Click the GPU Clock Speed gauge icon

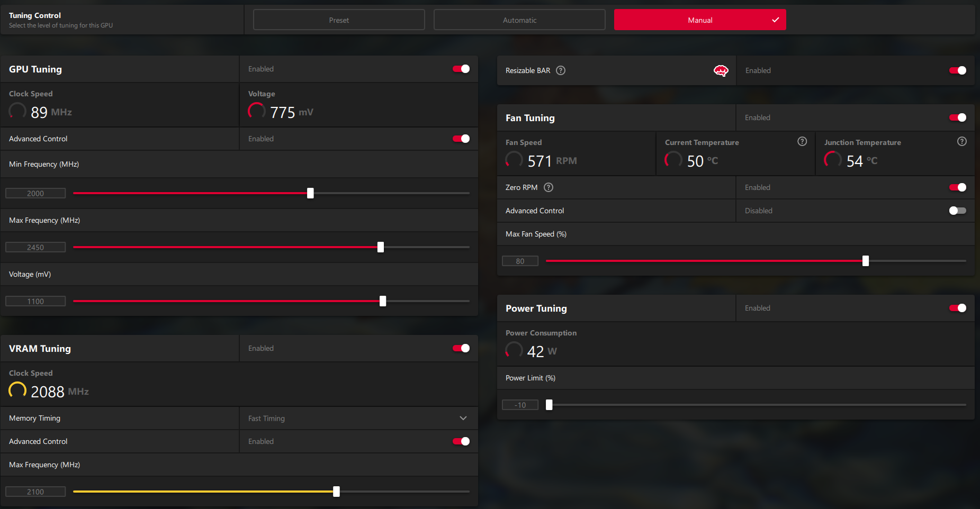[x=17, y=111]
